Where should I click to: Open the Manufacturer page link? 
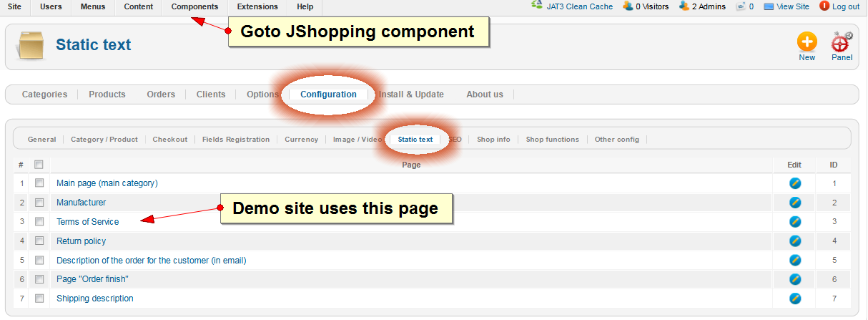click(81, 203)
